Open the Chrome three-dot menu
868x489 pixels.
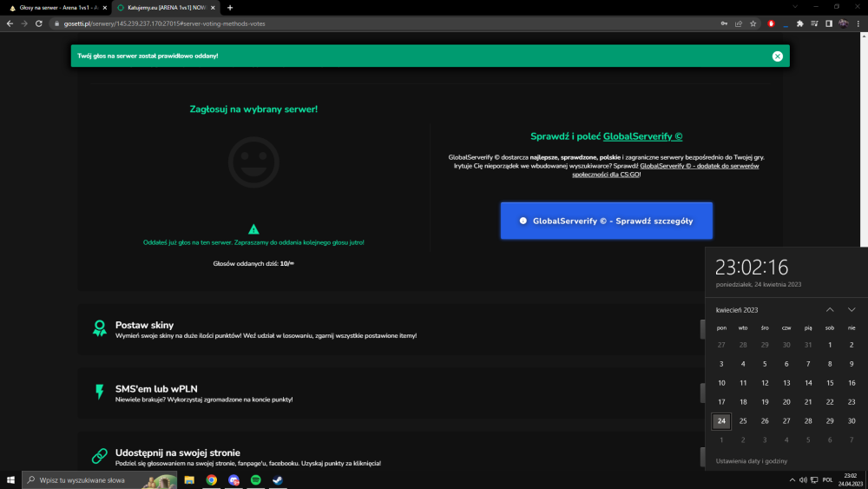point(858,23)
